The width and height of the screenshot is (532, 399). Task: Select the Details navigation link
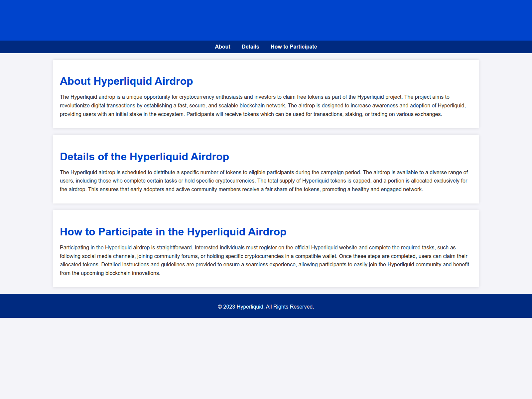click(x=250, y=47)
